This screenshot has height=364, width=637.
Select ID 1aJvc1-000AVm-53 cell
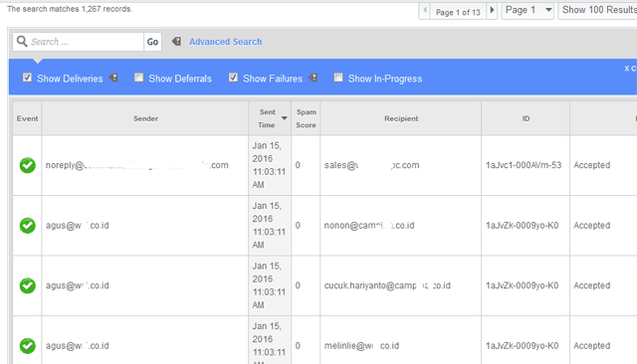[x=526, y=165]
